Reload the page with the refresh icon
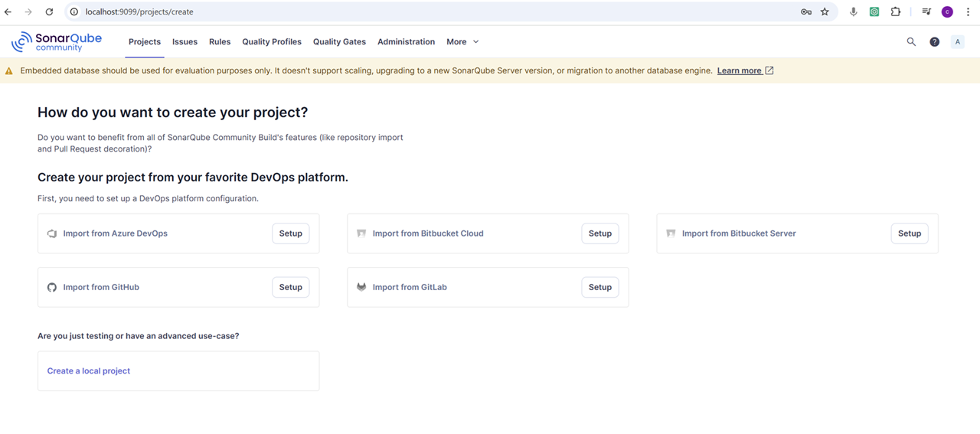Screen dimensions: 980x434 click(49, 12)
